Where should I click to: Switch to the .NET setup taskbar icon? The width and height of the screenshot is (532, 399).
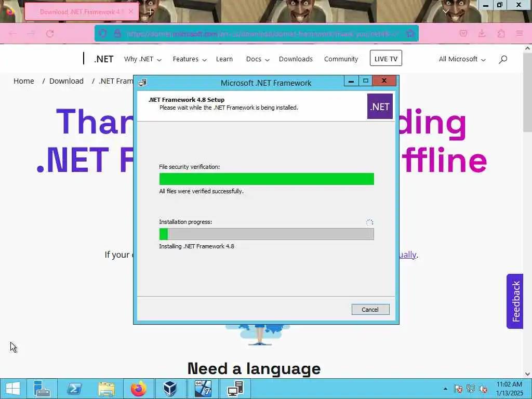[x=235, y=389]
